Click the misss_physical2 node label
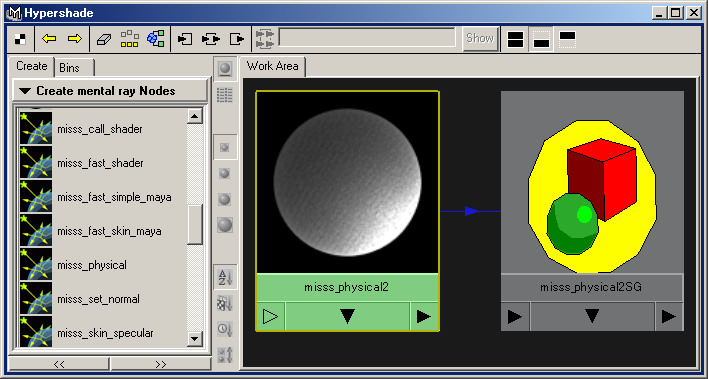Viewport: 708px width, 379px height. [x=347, y=287]
